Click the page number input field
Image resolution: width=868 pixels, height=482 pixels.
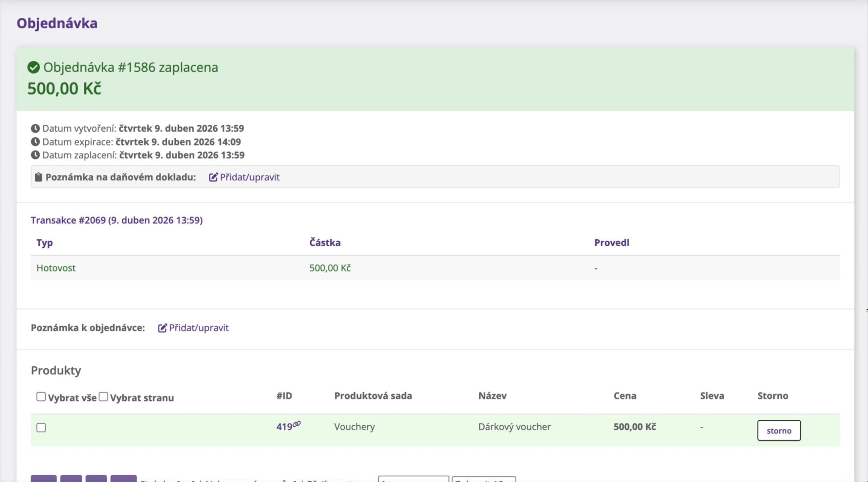click(413, 479)
